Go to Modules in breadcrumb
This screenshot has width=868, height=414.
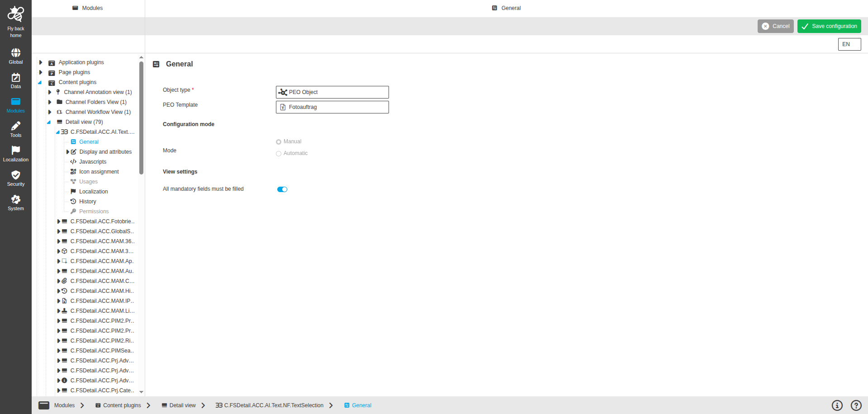click(64, 405)
